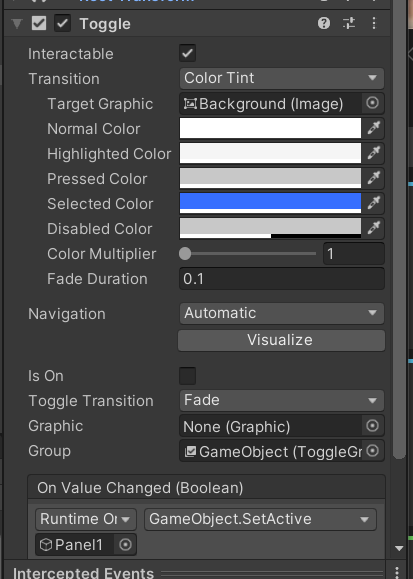Image resolution: width=413 pixels, height=579 pixels.
Task: Click the Visualize button
Action: pyautogui.click(x=281, y=340)
